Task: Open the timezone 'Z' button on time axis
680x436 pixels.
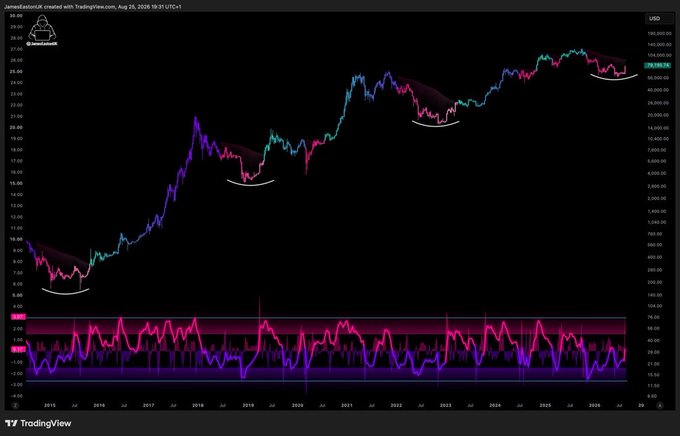Action: tap(16, 405)
